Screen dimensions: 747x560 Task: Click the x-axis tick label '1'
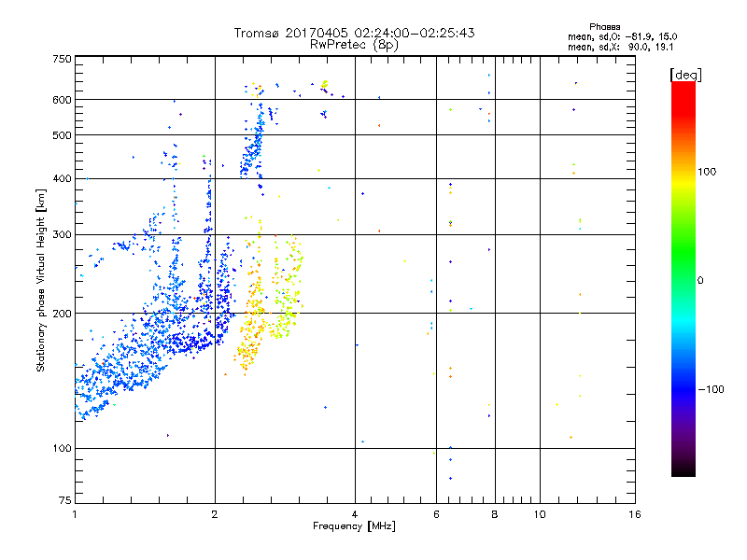pyautogui.click(x=75, y=514)
